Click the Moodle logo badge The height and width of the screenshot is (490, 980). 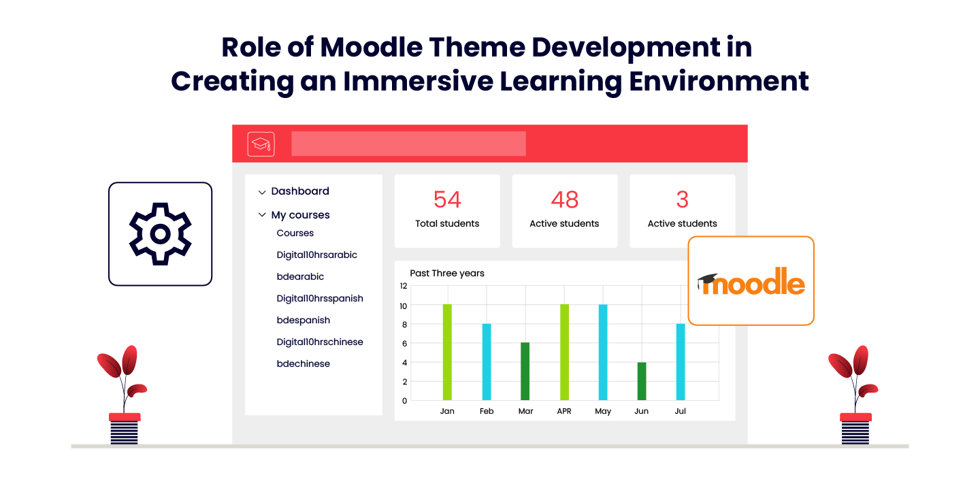pyautogui.click(x=751, y=281)
